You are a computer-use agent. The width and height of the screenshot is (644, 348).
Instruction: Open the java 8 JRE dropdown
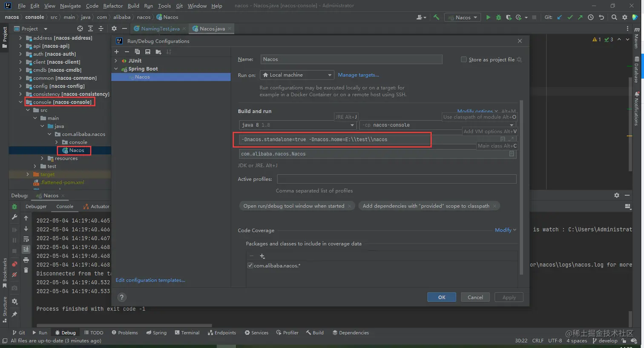(297, 125)
